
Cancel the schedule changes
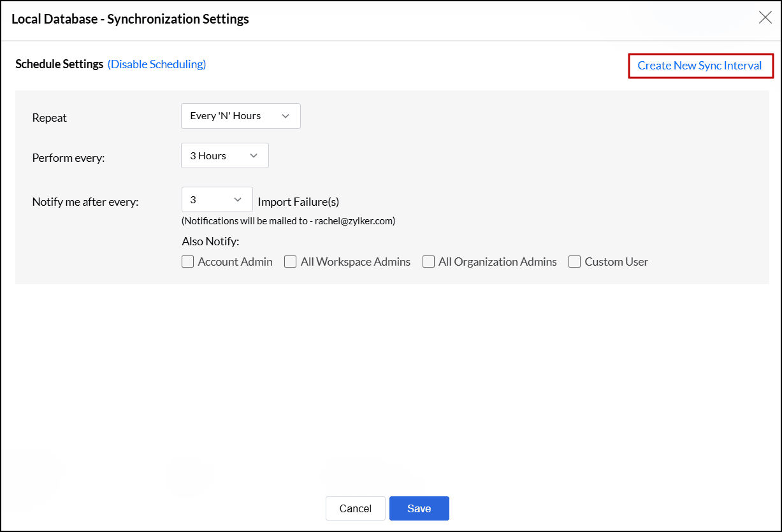(x=355, y=508)
